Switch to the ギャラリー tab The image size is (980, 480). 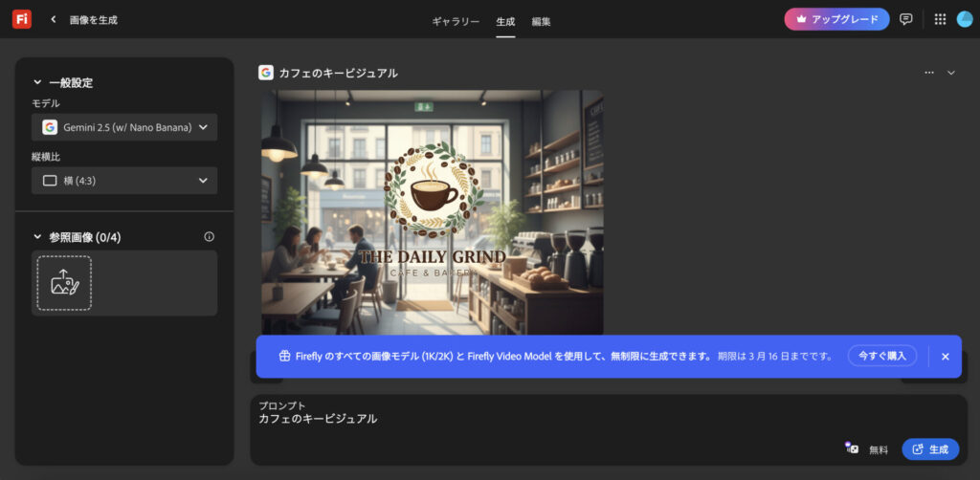(x=456, y=21)
